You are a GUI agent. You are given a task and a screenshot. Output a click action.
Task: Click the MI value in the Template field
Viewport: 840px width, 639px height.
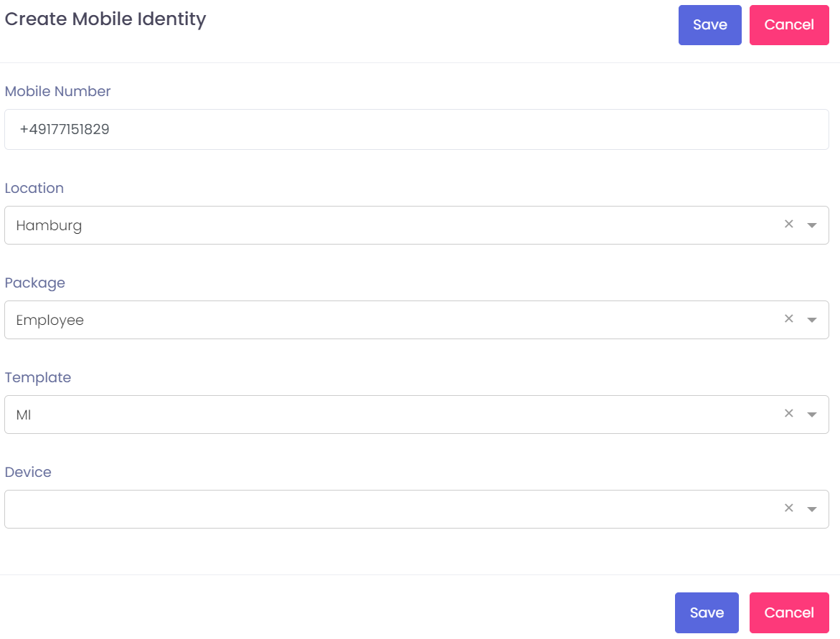click(24, 415)
